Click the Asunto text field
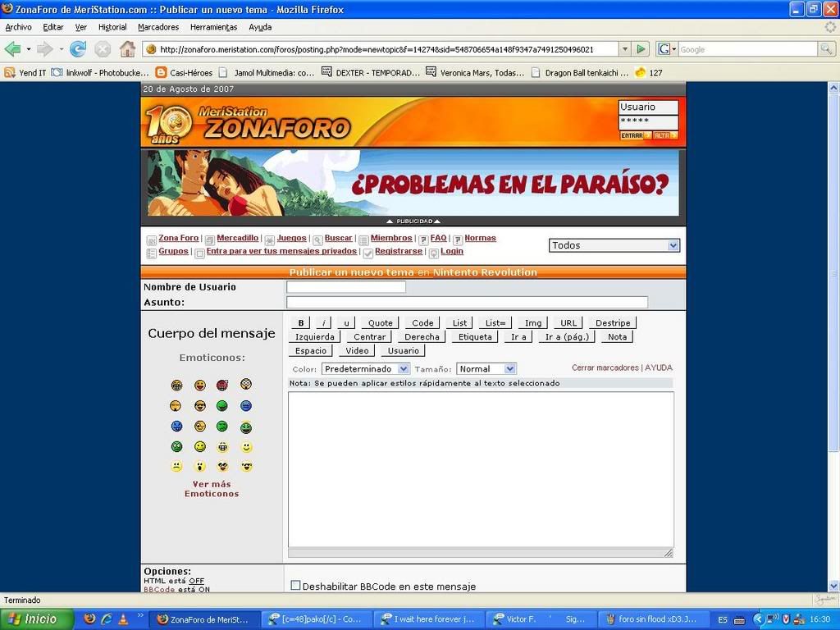 tap(467, 302)
